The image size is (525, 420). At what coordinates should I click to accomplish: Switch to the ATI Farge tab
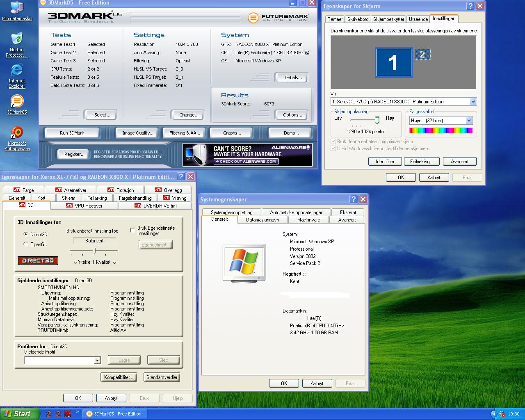coord(23,190)
